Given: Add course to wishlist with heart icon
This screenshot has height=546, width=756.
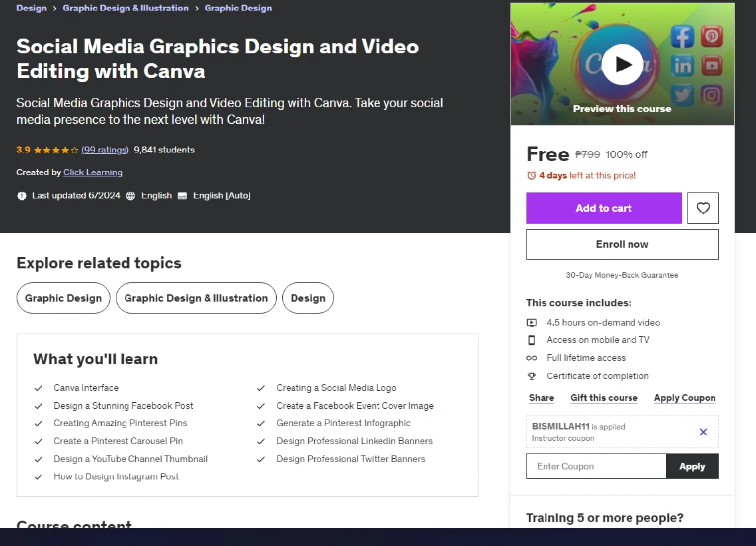Looking at the screenshot, I should [x=703, y=208].
